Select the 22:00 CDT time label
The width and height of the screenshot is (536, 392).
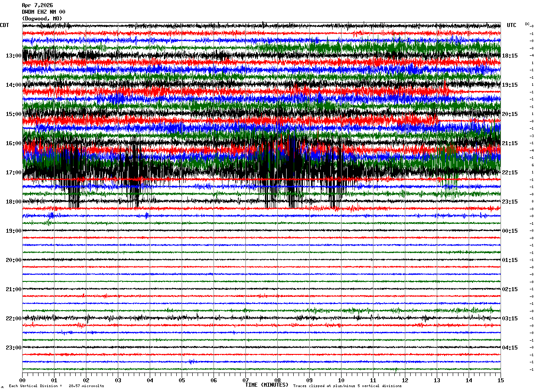(x=14, y=319)
